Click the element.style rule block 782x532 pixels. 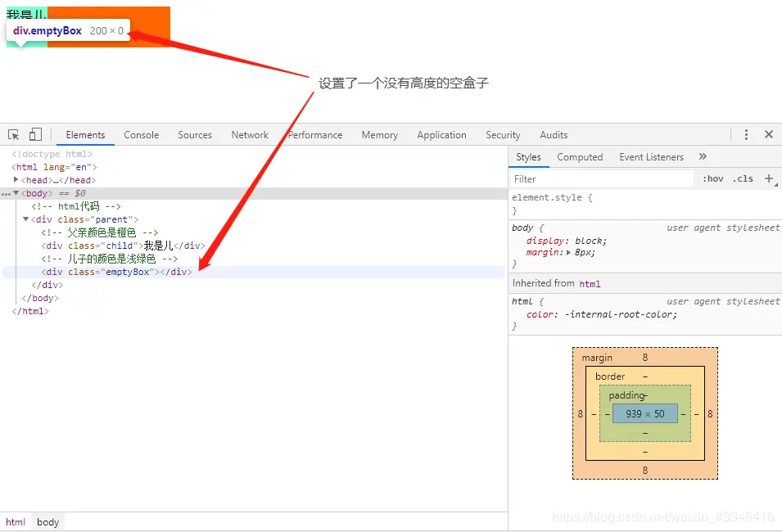(645, 204)
